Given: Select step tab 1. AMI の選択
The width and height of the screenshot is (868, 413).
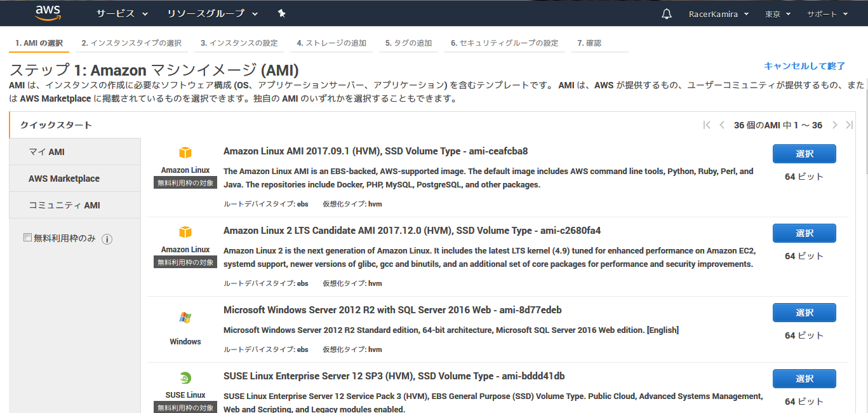Looking at the screenshot, I should pyautogui.click(x=39, y=43).
